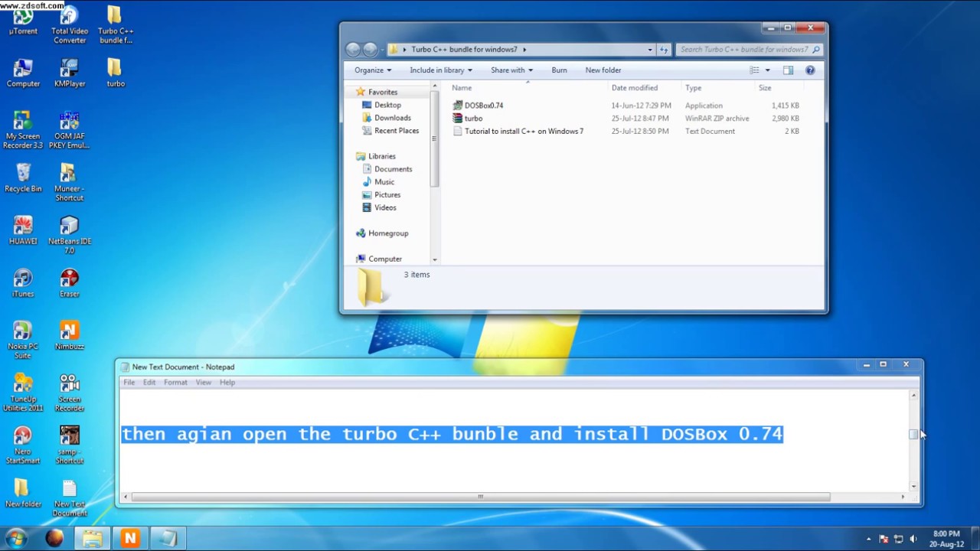
Task: Select the Total Video Converter desktop icon
Action: (70, 24)
